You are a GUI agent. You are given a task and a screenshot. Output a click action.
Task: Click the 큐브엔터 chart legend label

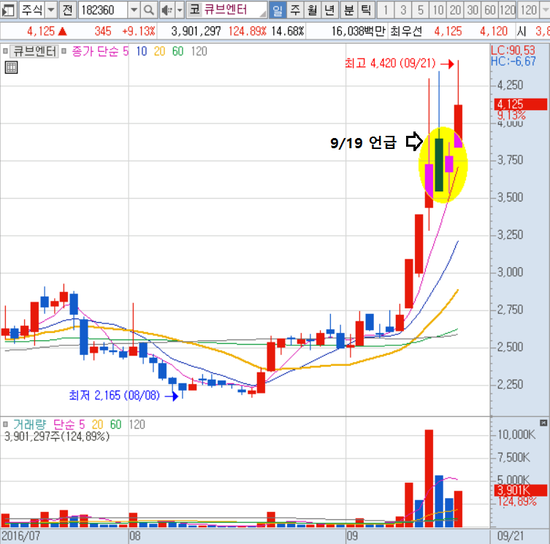(x=34, y=52)
